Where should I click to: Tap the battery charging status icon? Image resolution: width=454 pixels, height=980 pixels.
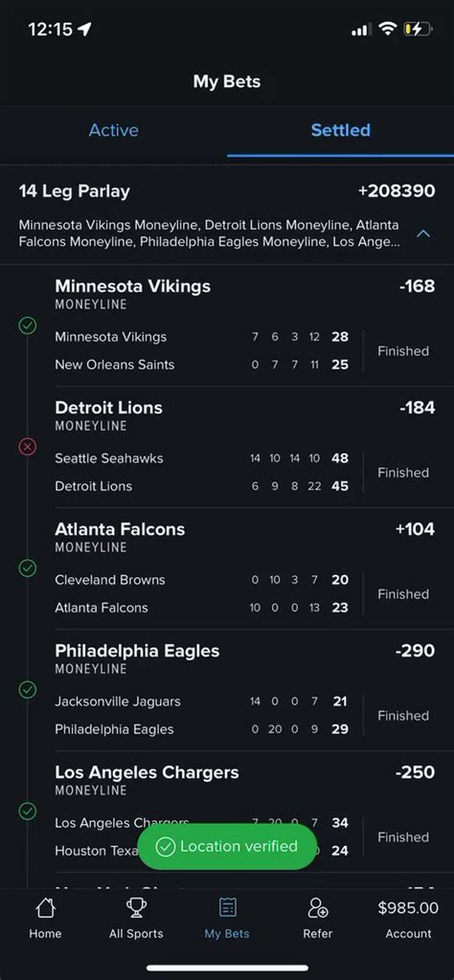[x=418, y=29]
